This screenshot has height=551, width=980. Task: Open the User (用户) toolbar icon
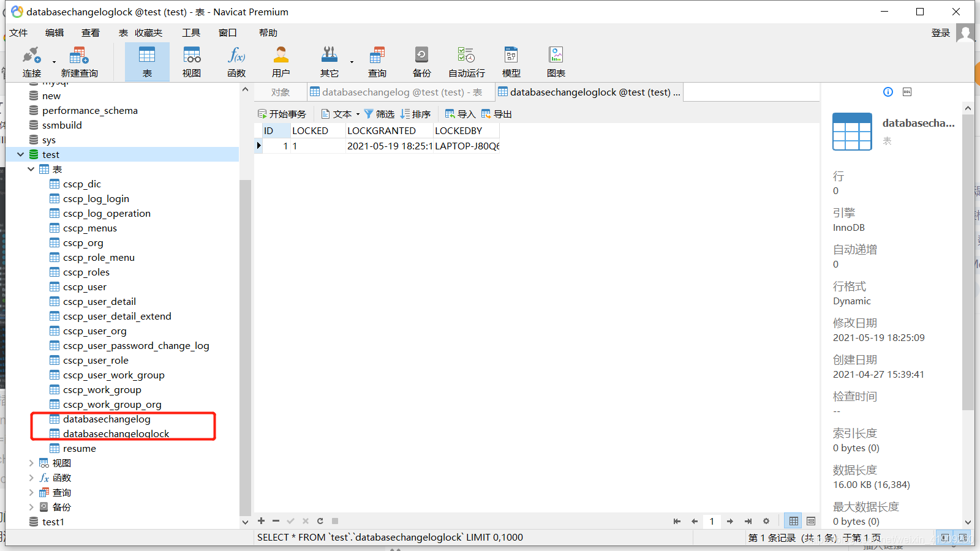tap(281, 62)
